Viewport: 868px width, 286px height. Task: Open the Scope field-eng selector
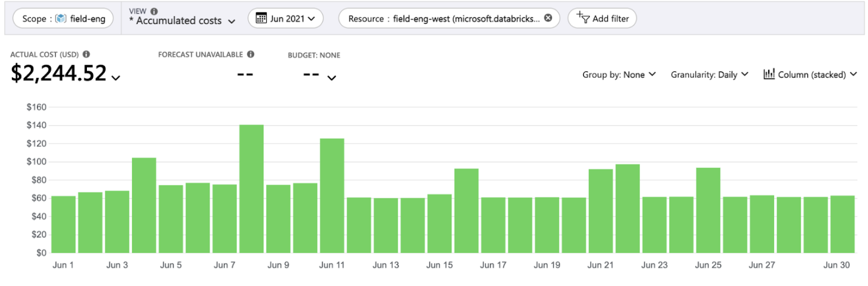63,18
